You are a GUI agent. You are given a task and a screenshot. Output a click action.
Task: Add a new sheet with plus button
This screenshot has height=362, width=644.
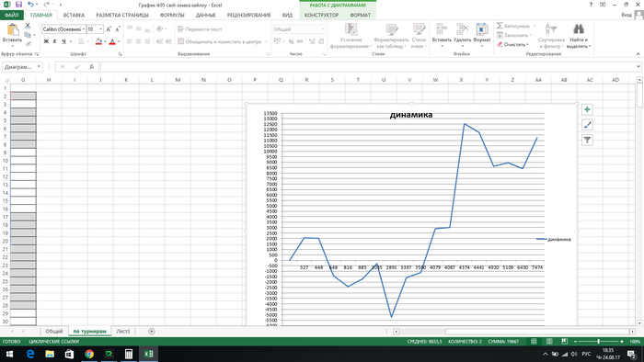pos(152,332)
